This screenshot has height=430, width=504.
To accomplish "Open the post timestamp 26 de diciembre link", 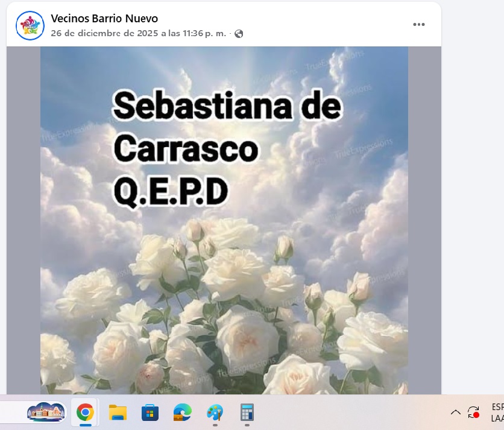I will (x=138, y=34).
